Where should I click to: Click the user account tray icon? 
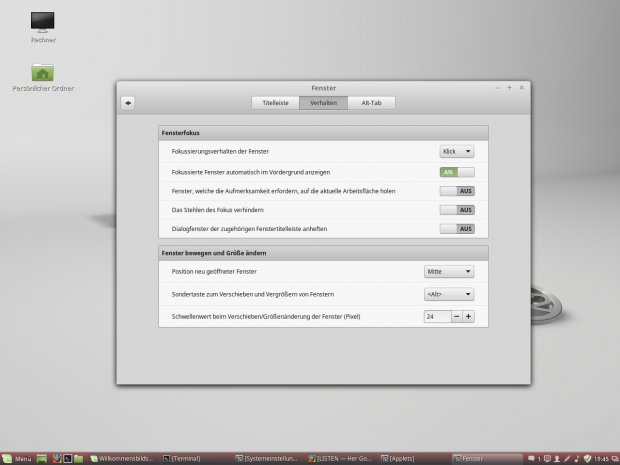[557, 459]
